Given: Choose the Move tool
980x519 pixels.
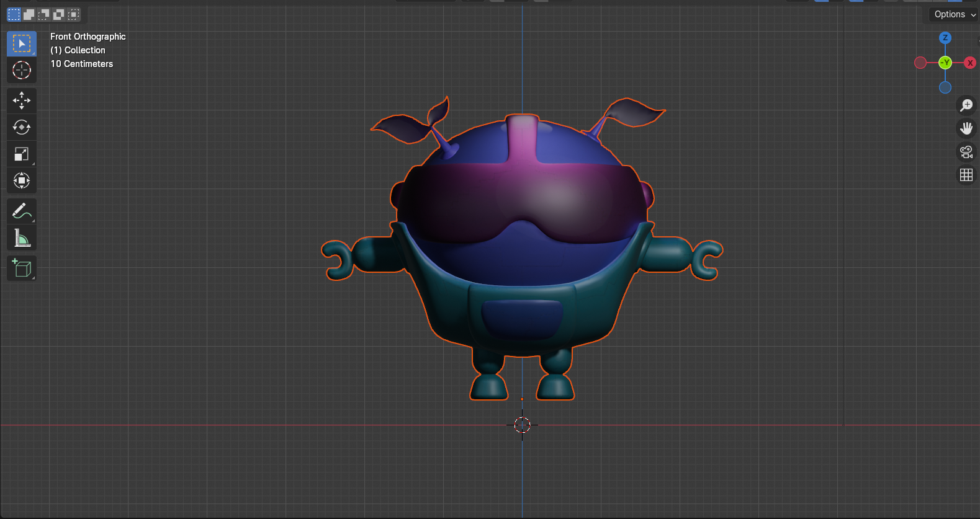Looking at the screenshot, I should point(22,100).
